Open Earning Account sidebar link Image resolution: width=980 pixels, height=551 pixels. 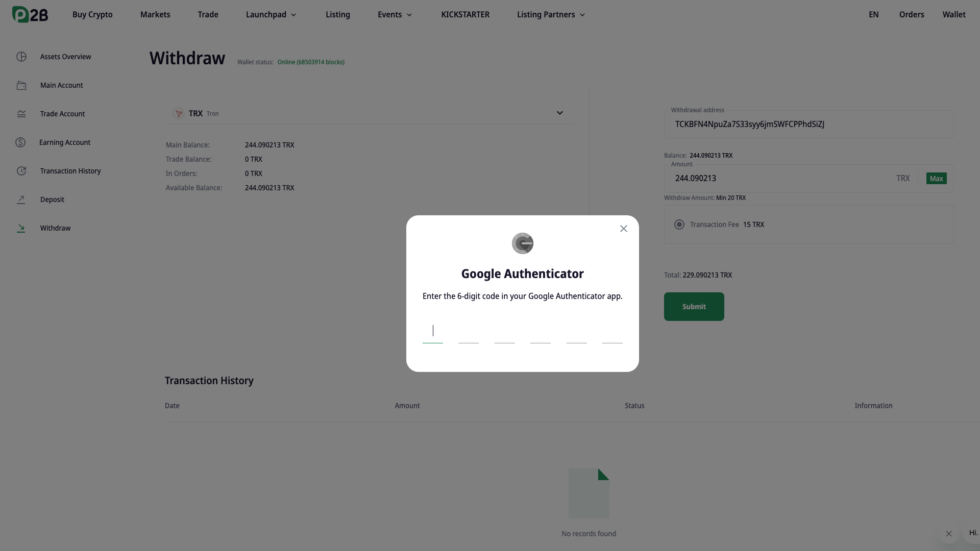(x=65, y=142)
